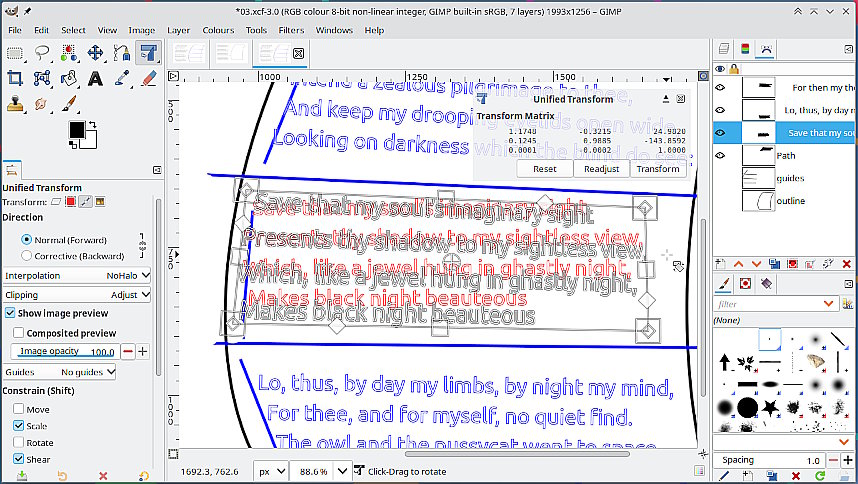858x484 pixels.
Task: Open tool options tab menu
Action: click(x=157, y=170)
